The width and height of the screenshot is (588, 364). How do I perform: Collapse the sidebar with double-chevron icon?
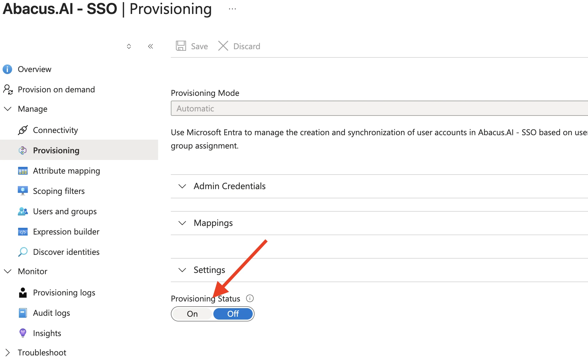[x=150, y=46]
